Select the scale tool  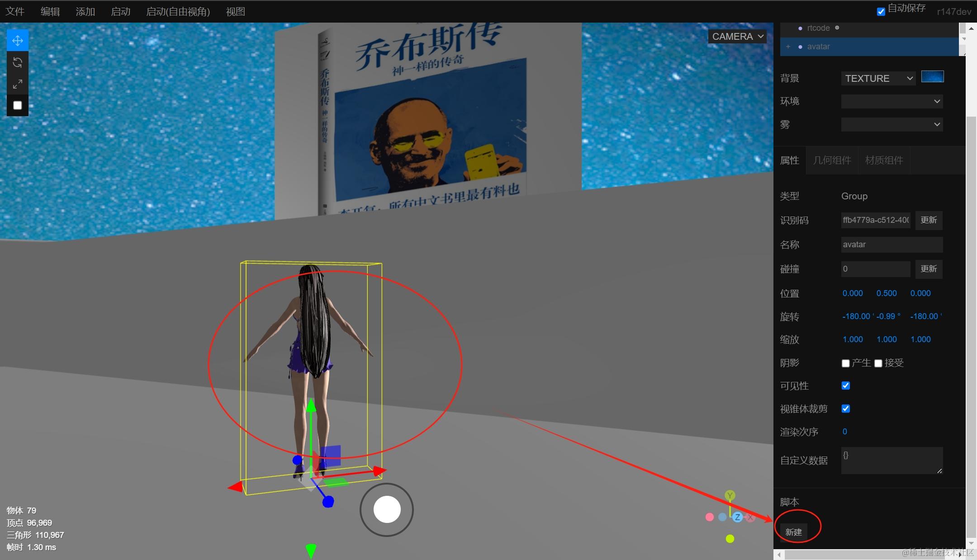tap(18, 84)
